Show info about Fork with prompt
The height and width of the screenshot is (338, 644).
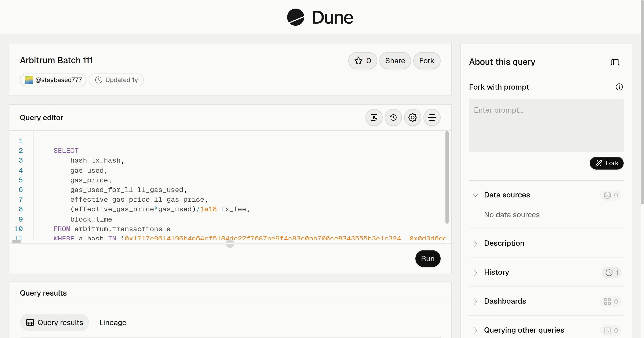(x=619, y=87)
